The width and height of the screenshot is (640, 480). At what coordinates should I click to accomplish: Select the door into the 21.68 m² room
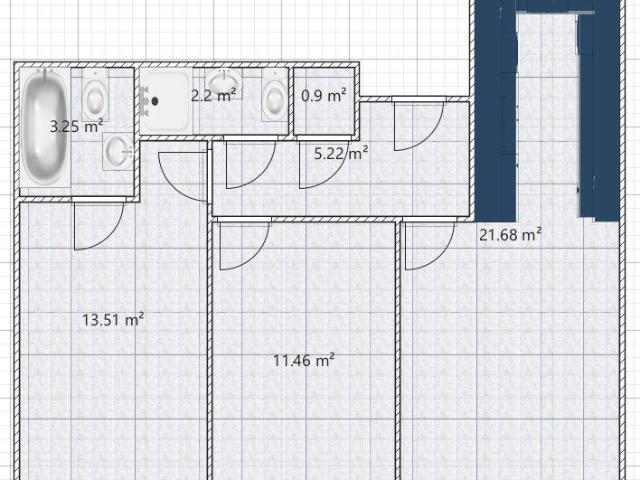[429, 244]
